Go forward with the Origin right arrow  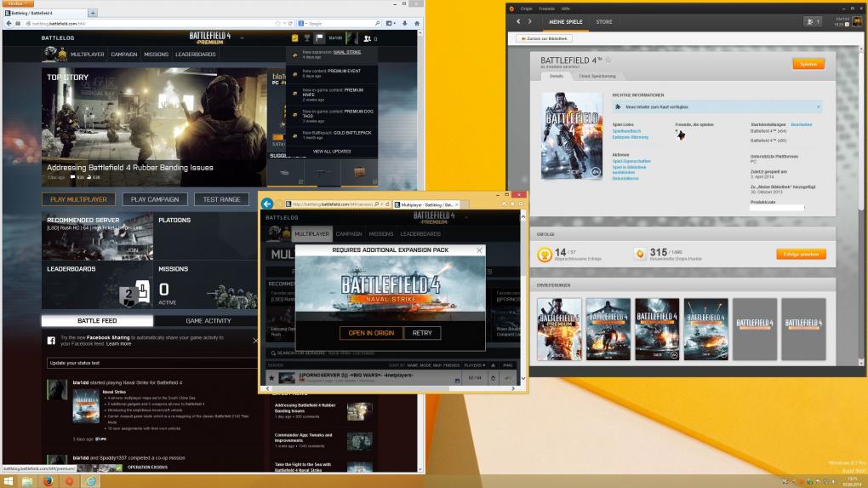click(x=530, y=21)
